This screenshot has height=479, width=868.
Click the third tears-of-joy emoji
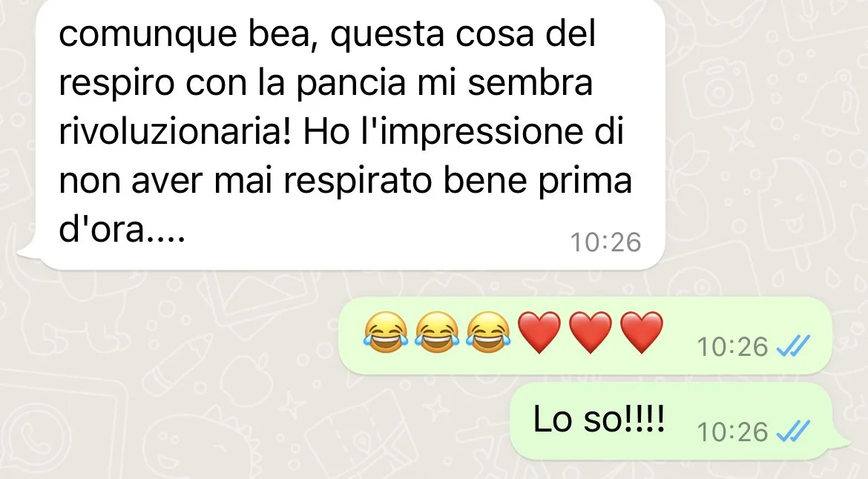tap(487, 332)
